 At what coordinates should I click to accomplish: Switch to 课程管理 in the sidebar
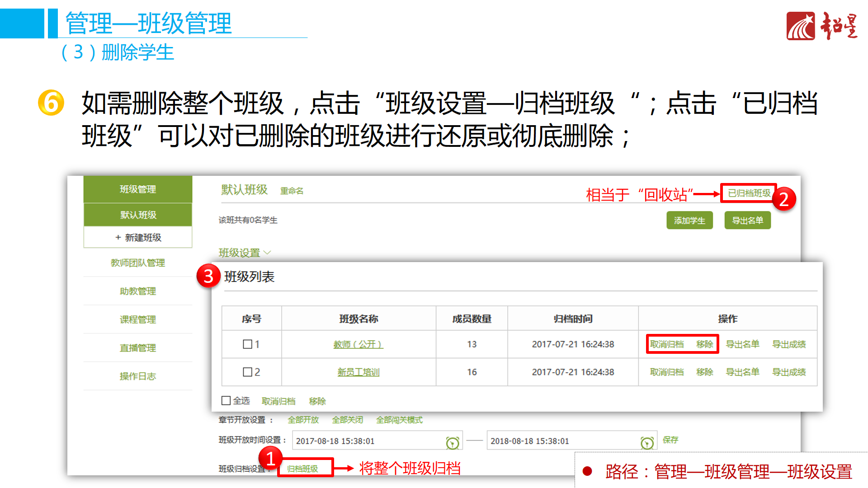(137, 319)
